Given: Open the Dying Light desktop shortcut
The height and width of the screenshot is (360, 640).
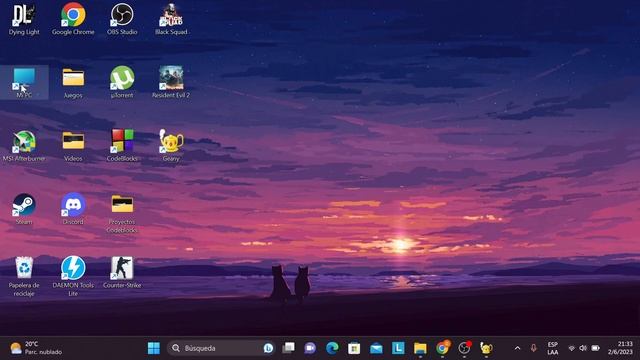Looking at the screenshot, I should [24, 20].
